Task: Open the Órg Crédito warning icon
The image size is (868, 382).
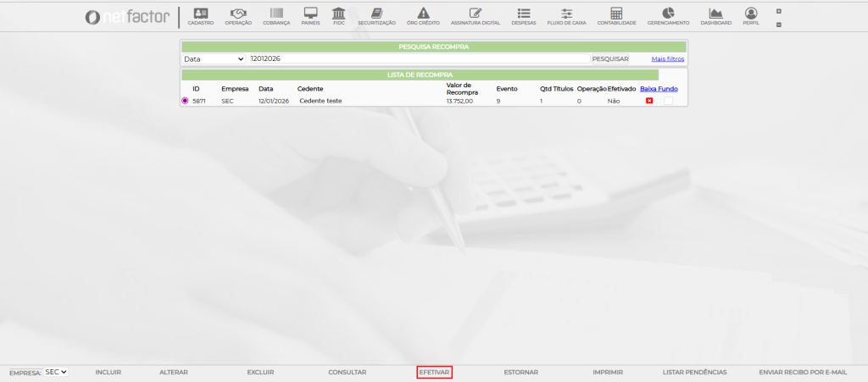Action: point(423,14)
